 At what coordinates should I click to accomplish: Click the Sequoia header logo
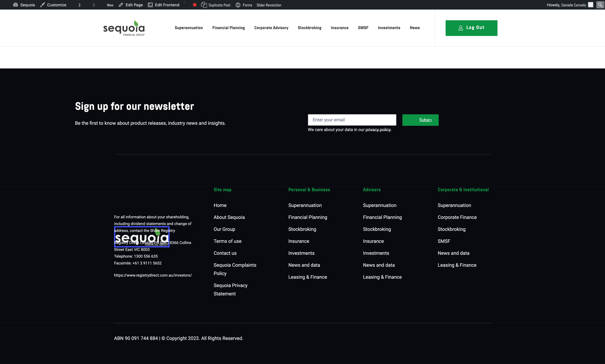pos(124,28)
